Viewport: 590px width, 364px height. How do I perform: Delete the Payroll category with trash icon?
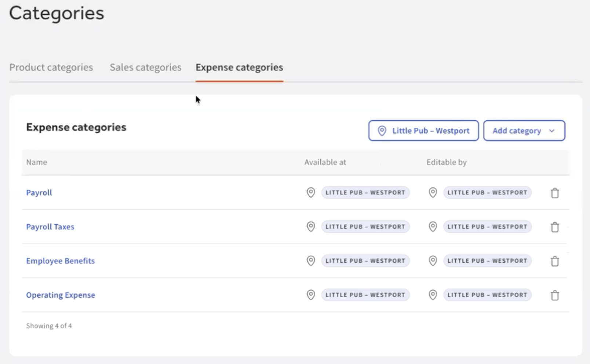(555, 193)
